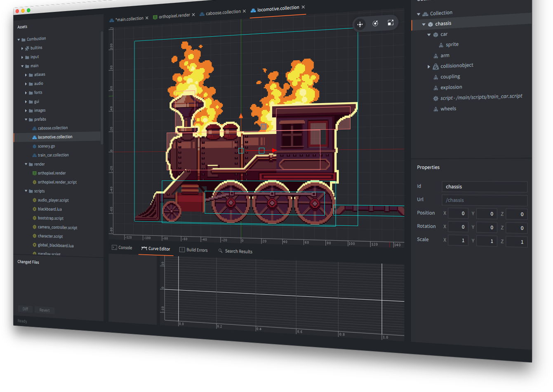The image size is (553, 392).
Task: Select the Move tool in scene toolbar
Action: (x=360, y=24)
